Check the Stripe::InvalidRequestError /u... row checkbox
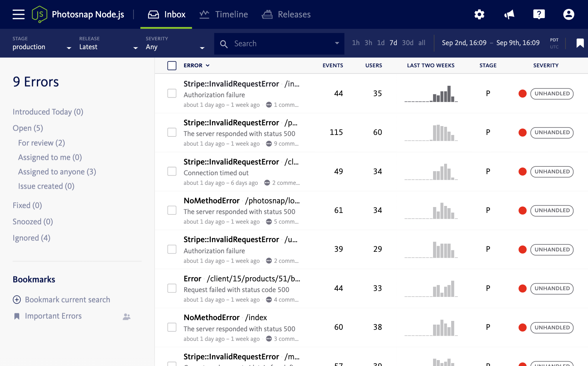 pyautogui.click(x=172, y=249)
